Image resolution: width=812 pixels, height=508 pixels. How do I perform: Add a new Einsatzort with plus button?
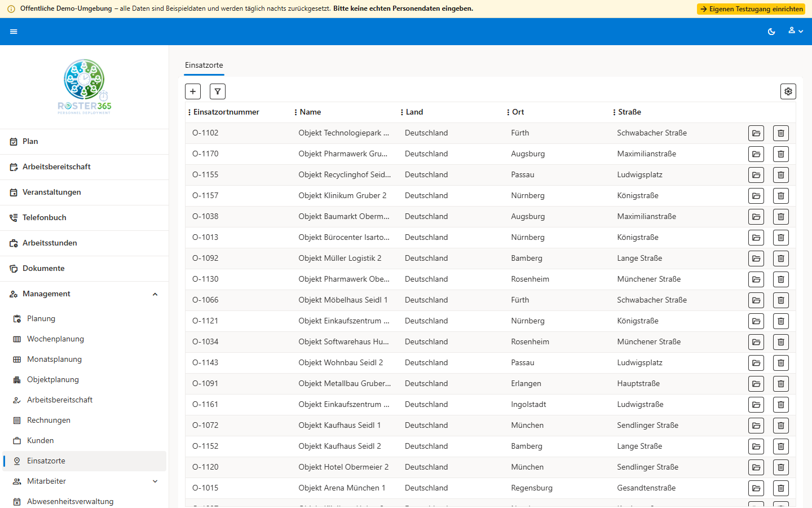point(193,91)
